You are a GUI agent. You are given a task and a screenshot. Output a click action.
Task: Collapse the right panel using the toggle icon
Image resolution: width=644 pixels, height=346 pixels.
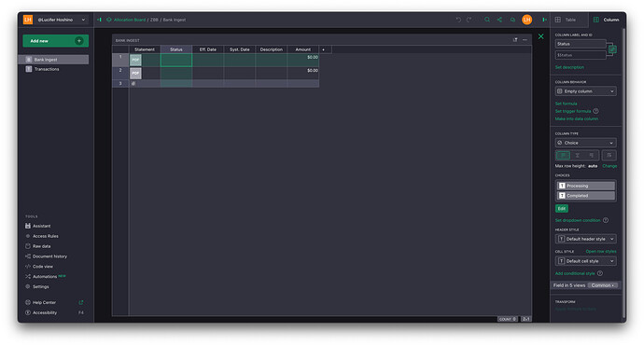(544, 20)
